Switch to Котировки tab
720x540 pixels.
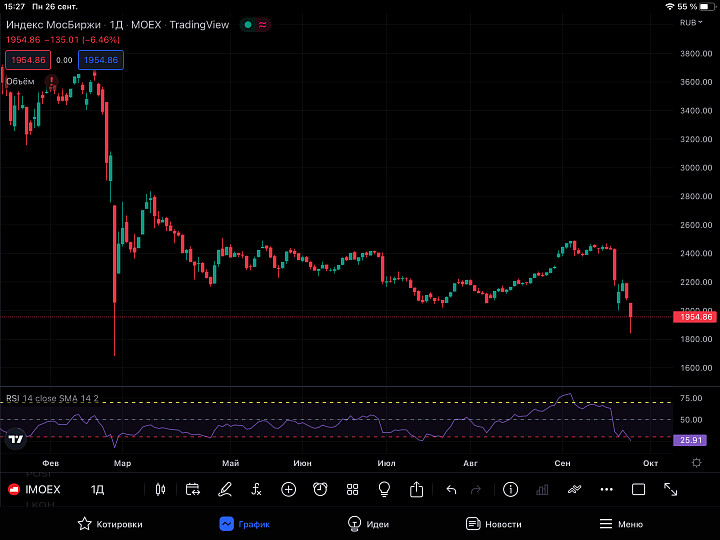110,524
